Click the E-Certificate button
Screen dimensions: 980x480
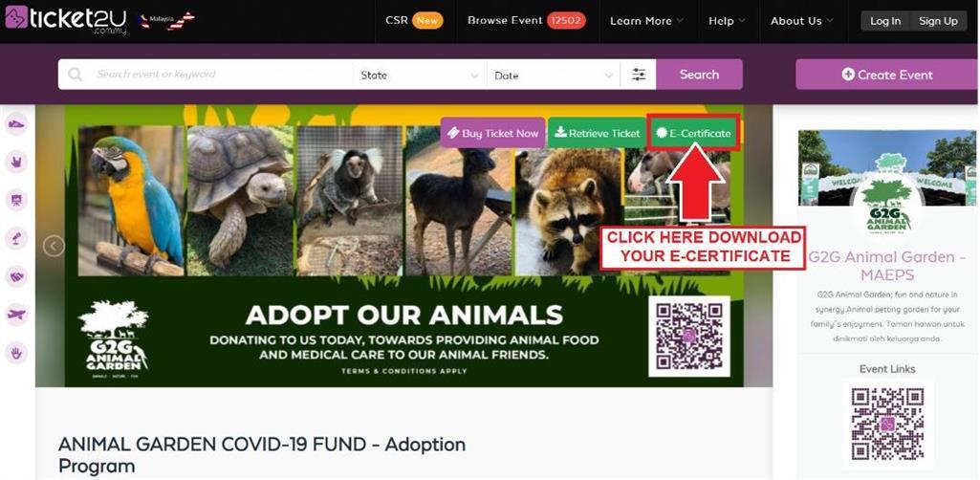pos(694,133)
